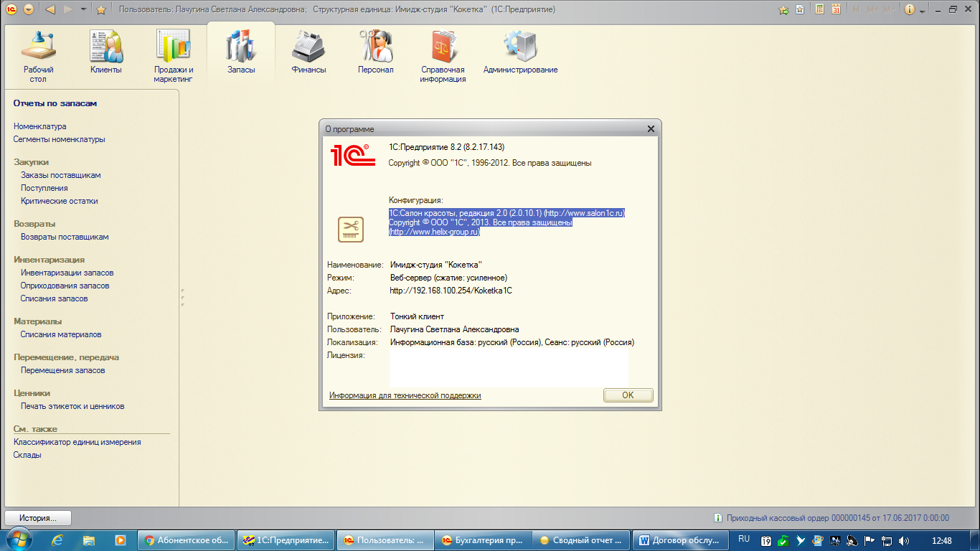Image resolution: width=980 pixels, height=551 pixels.
Task: Go to the Персонал section
Action: (x=375, y=52)
